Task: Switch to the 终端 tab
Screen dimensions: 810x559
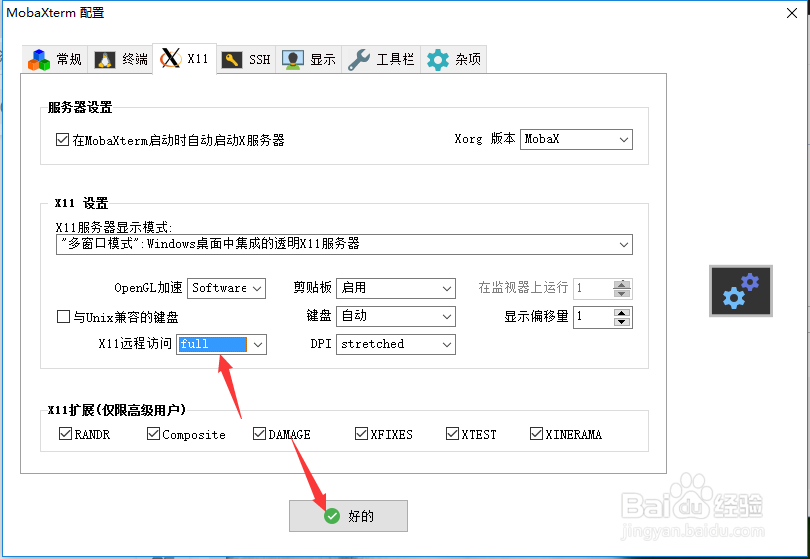Action: (x=120, y=60)
